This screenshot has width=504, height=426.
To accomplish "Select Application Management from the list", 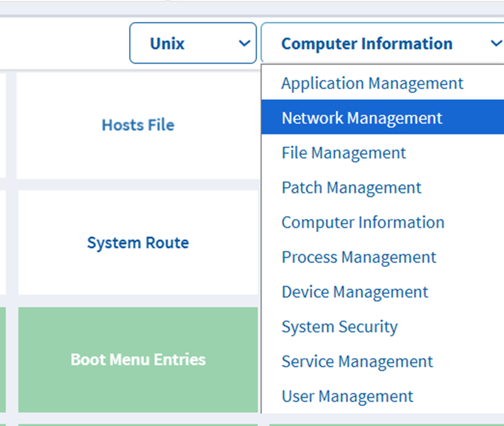I will (x=372, y=84).
